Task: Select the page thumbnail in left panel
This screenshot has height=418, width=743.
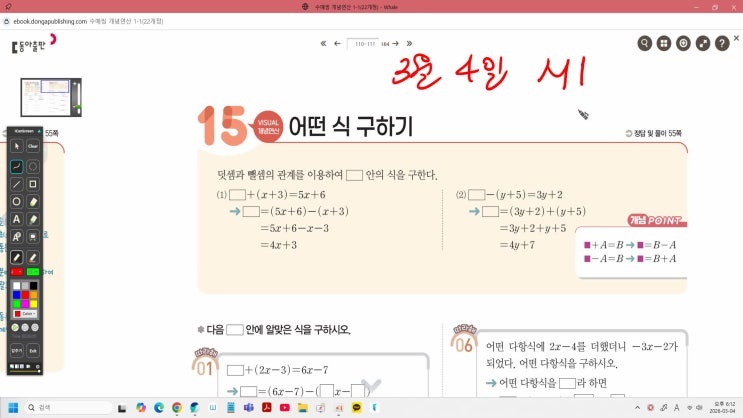Action: click(x=45, y=96)
